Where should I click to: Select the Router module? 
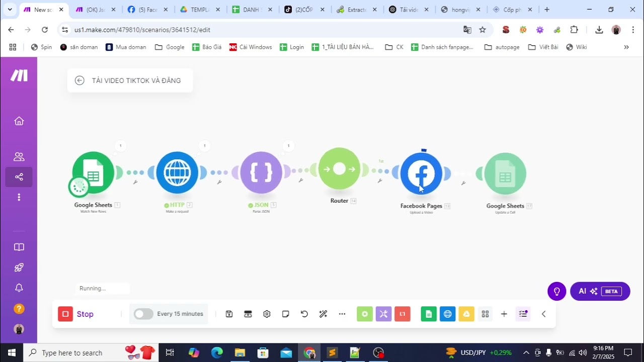(339, 169)
